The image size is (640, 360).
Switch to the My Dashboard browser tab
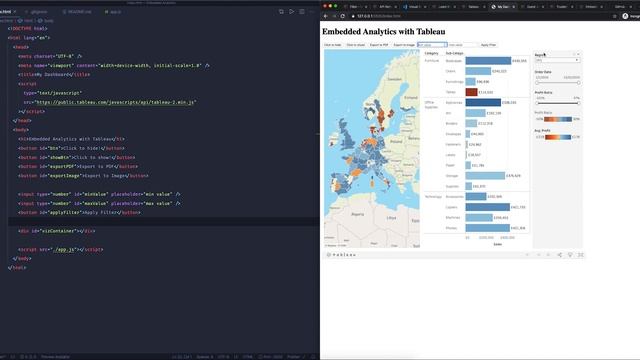(x=503, y=7)
